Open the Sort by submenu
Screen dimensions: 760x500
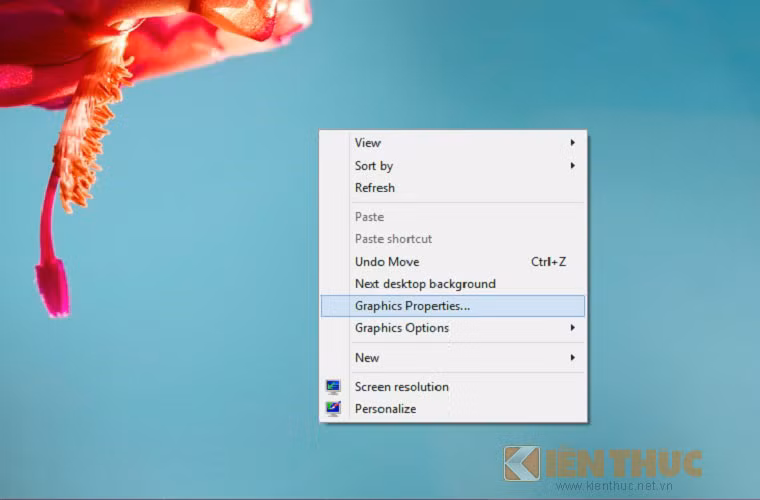click(x=453, y=166)
